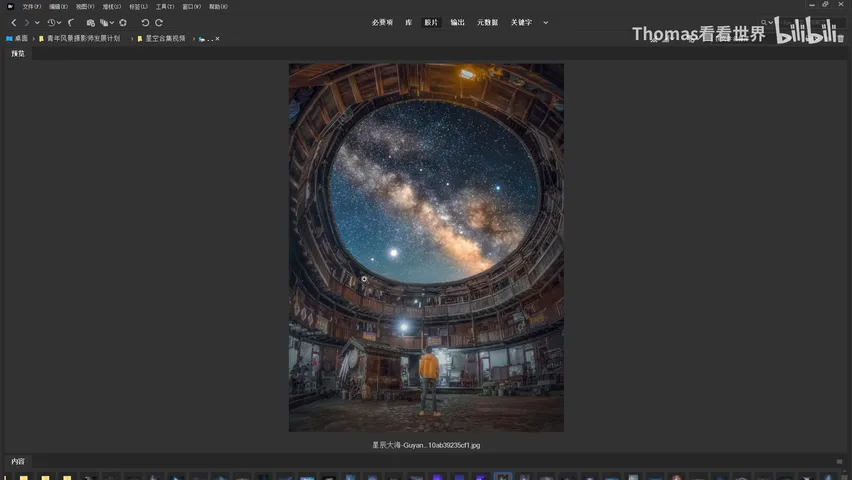
Task: Go forward with the right arrow
Action: (27, 23)
